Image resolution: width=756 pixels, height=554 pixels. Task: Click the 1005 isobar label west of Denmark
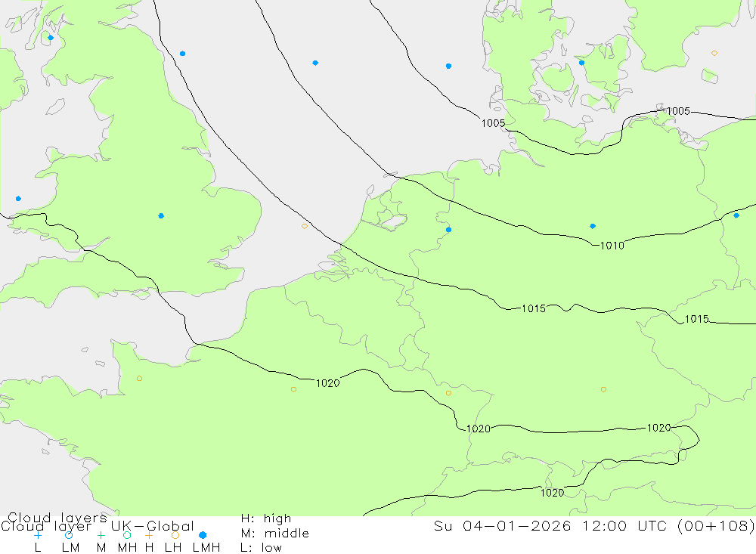click(x=493, y=123)
